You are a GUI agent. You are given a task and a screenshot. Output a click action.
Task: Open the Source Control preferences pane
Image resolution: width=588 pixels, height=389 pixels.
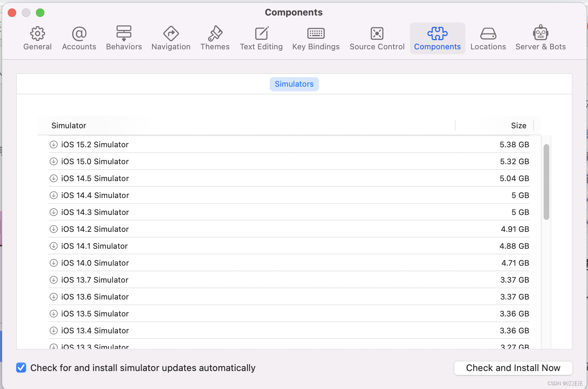pos(377,38)
